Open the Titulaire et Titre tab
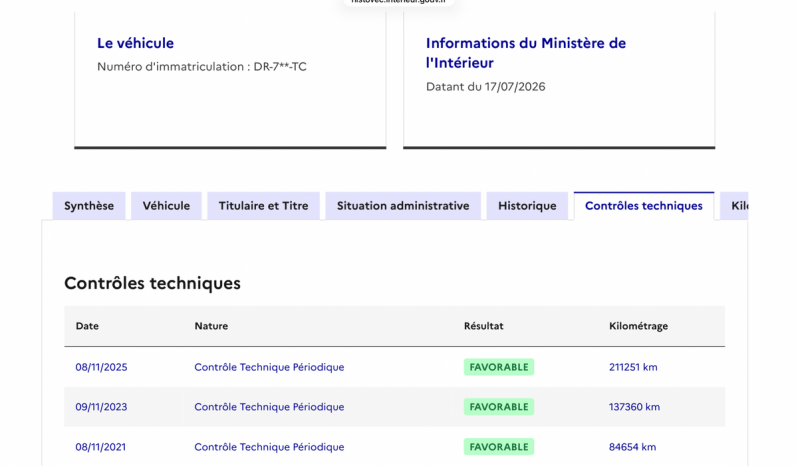 264,206
